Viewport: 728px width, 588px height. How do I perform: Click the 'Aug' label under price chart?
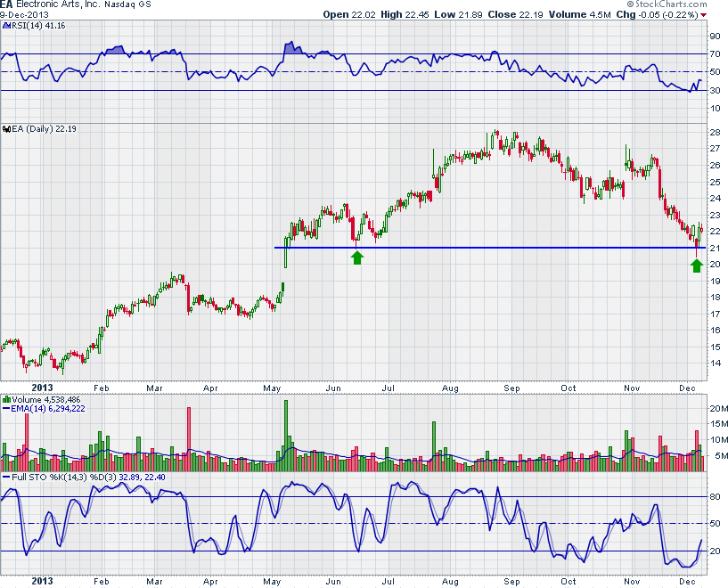tap(450, 388)
